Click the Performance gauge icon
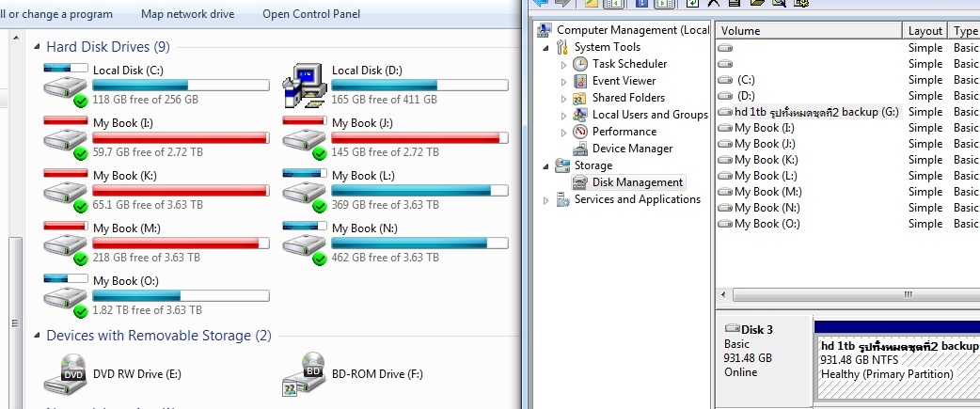Image resolution: width=980 pixels, height=409 pixels. click(x=580, y=132)
